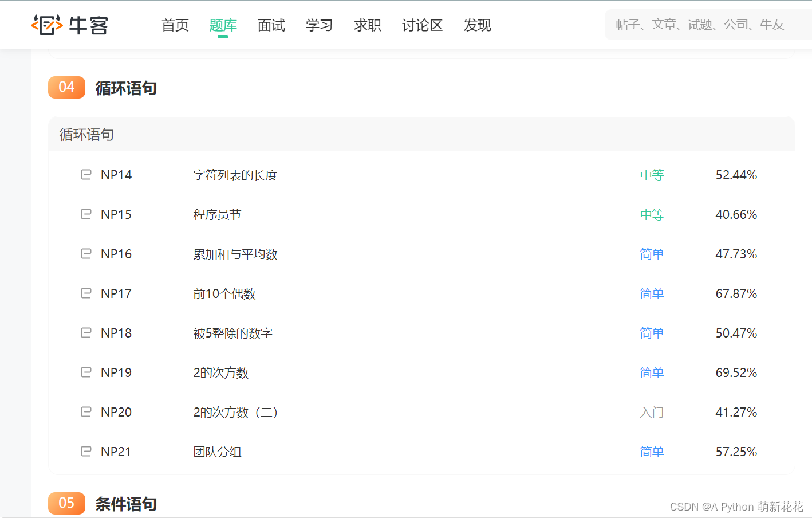Click the NP20 problem number
Image resolution: width=812 pixels, height=518 pixels.
click(116, 412)
